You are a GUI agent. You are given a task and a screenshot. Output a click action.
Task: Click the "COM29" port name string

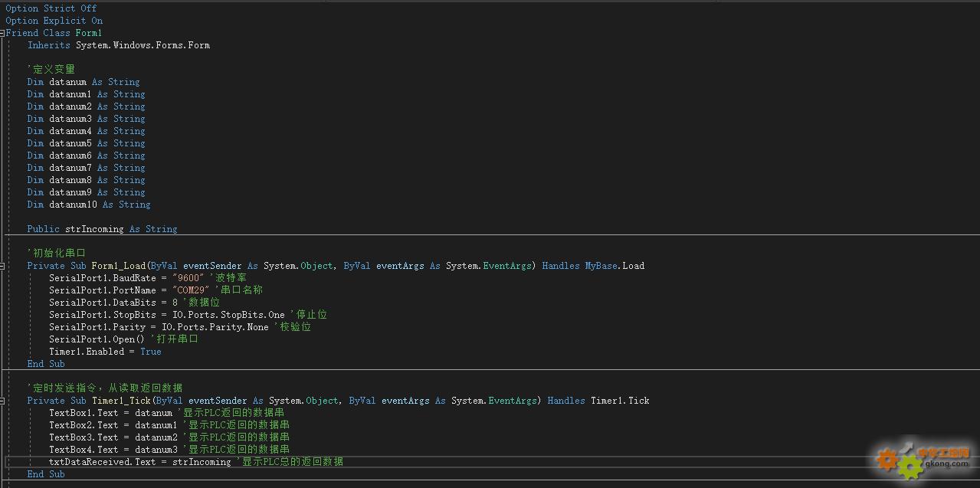[x=191, y=290]
